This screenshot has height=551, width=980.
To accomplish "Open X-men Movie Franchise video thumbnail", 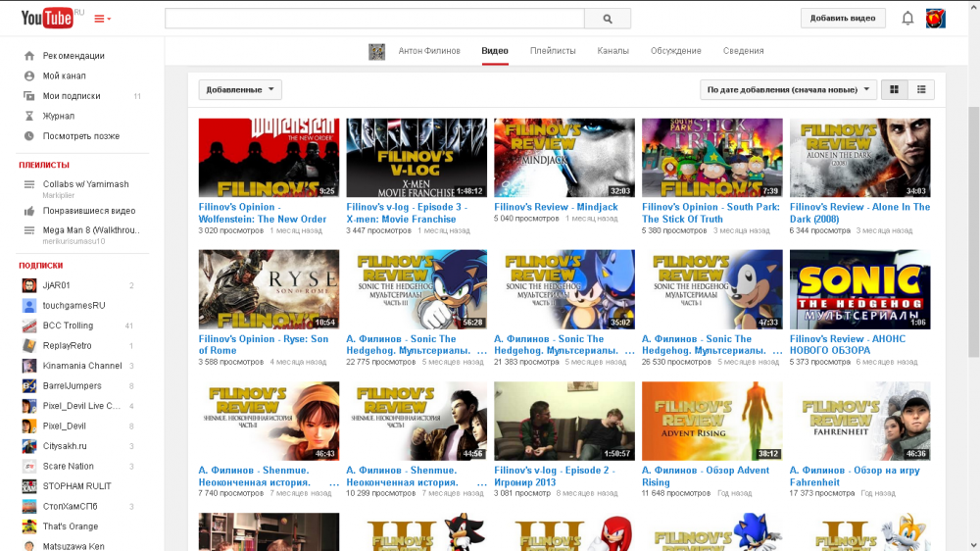I will [416, 158].
